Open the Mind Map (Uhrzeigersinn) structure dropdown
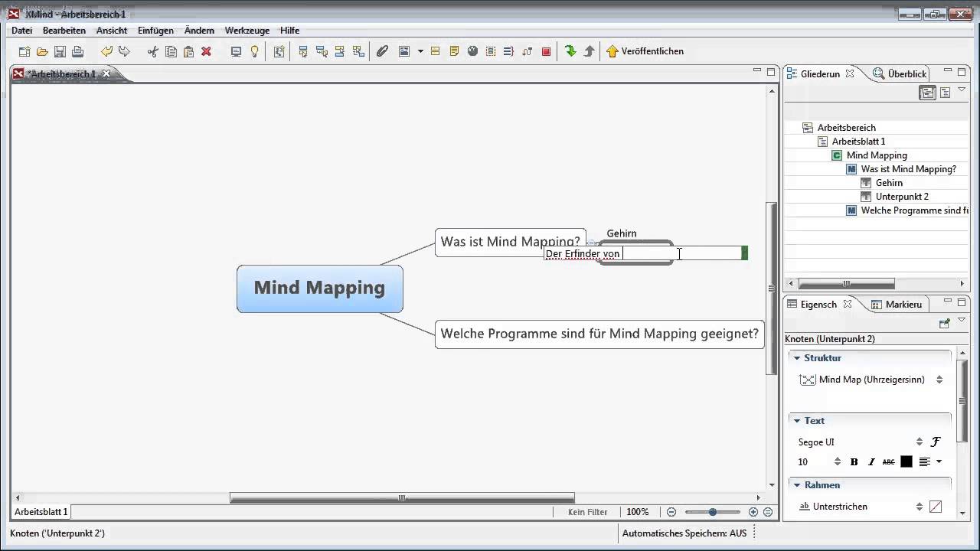The width and height of the screenshot is (980, 551). click(x=939, y=380)
